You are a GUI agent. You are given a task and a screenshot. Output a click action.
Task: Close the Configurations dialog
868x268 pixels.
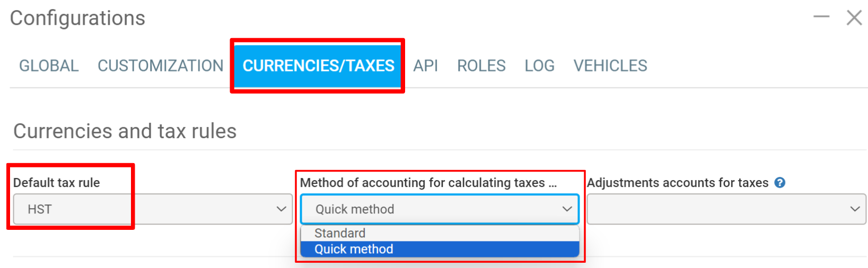click(x=854, y=17)
